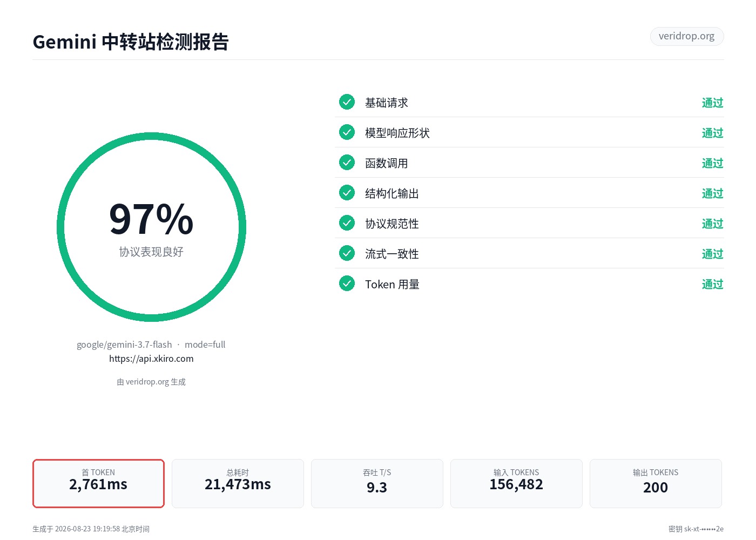
Task: Click the 输入 TOKENS 156,482 card
Action: pos(516,483)
